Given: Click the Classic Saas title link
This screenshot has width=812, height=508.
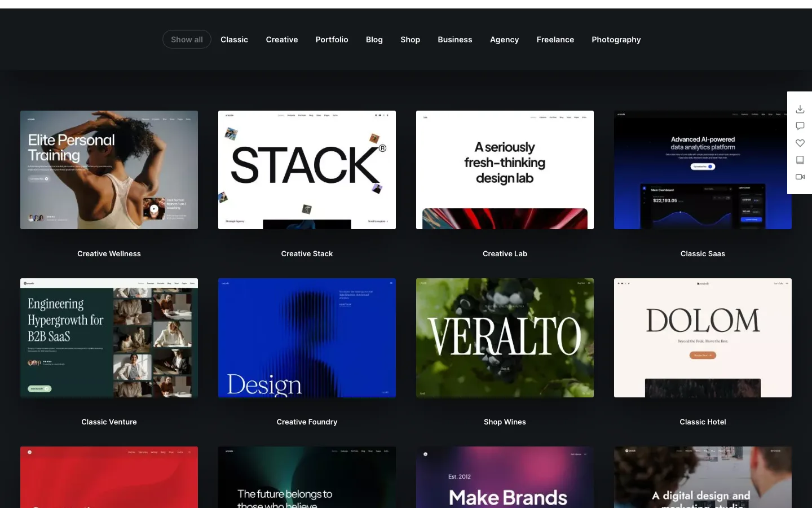Looking at the screenshot, I should 703,254.
